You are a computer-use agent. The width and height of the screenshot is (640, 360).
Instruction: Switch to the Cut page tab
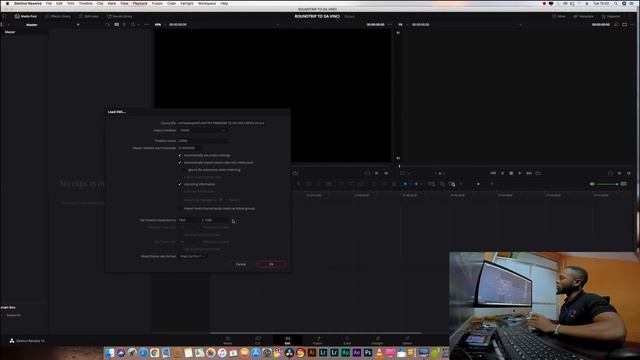[x=258, y=340]
